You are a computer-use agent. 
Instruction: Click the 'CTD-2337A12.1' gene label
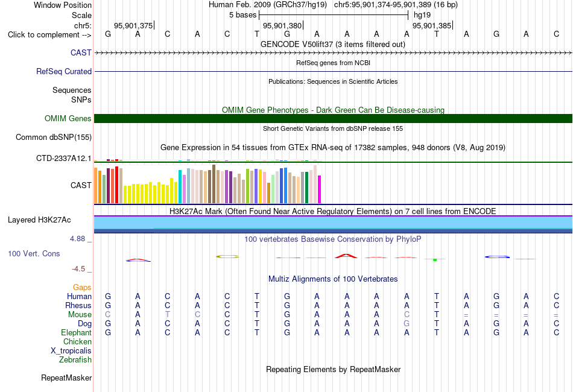click(63, 158)
